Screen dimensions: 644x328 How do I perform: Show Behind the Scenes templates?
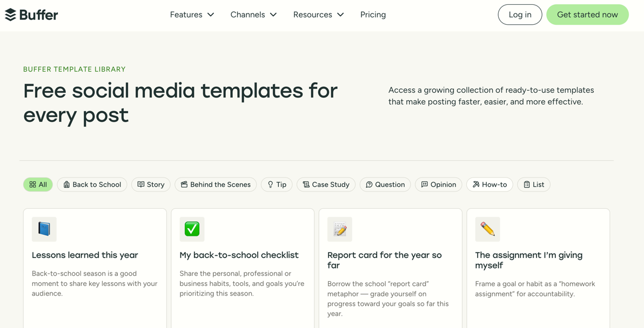(216, 184)
